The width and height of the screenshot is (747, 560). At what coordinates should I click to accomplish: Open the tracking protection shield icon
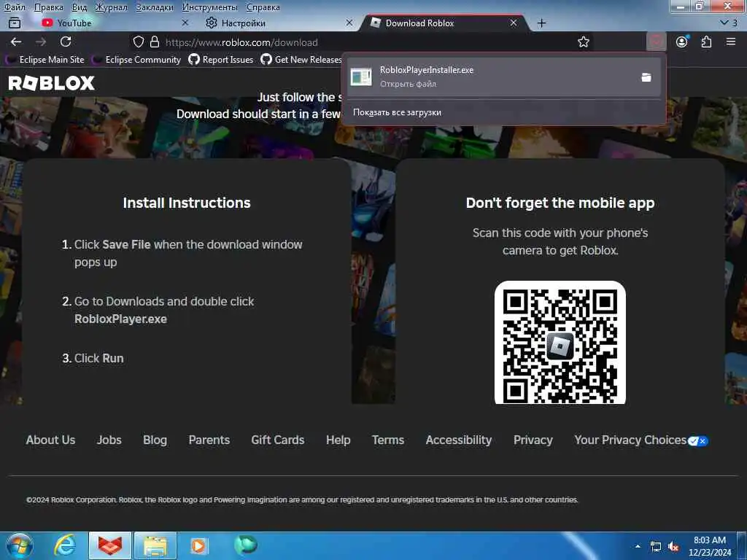tap(138, 42)
